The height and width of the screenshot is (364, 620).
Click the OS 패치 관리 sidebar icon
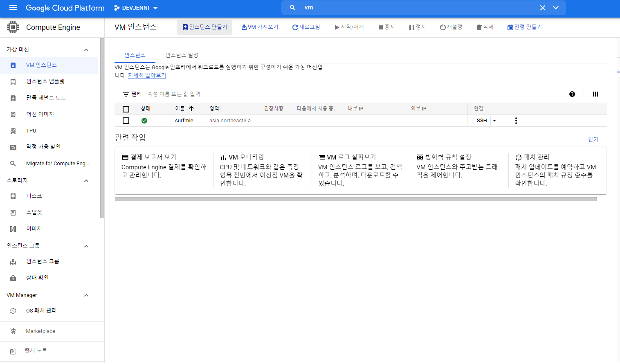click(x=13, y=311)
